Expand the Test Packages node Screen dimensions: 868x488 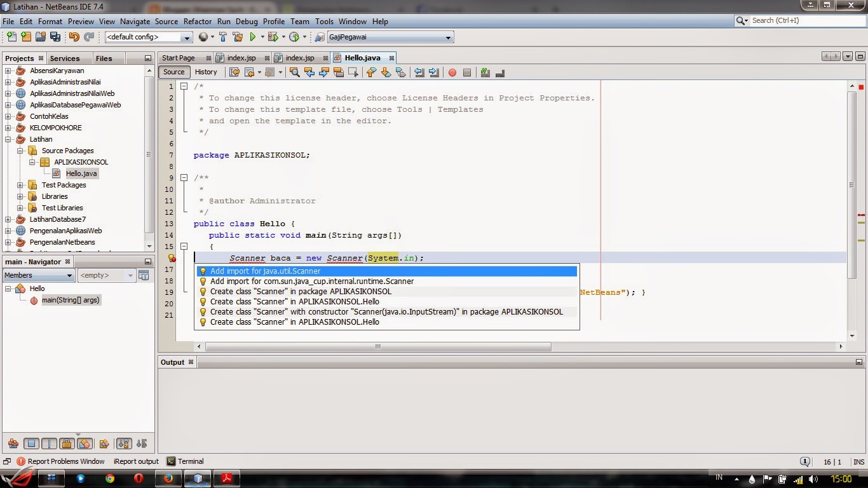click(20, 185)
